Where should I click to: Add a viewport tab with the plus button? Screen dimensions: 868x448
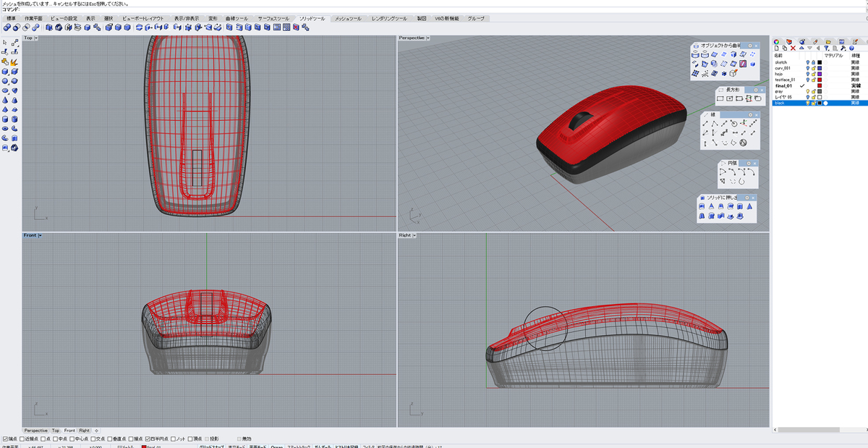click(97, 430)
